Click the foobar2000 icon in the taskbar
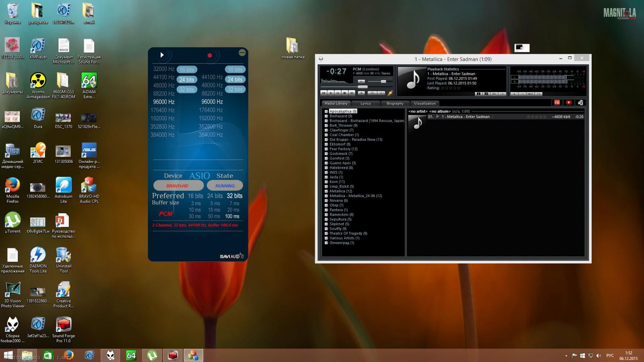 pos(110,355)
